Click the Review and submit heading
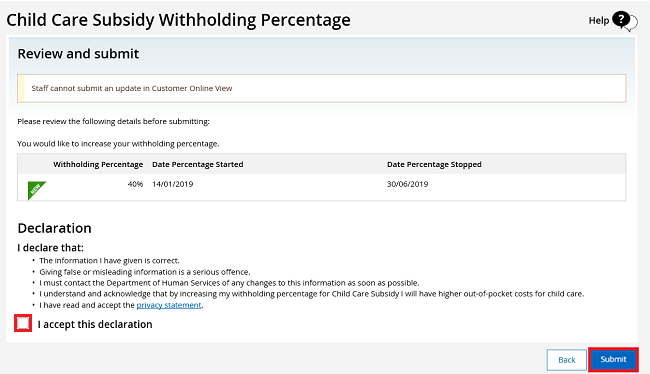650x374 pixels. click(78, 54)
